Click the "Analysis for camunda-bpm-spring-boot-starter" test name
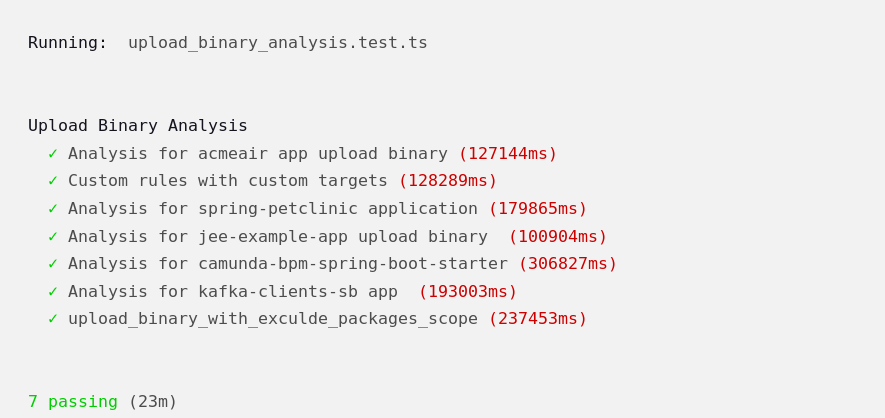Viewport: 885px width, 418px height. [x=287, y=264]
